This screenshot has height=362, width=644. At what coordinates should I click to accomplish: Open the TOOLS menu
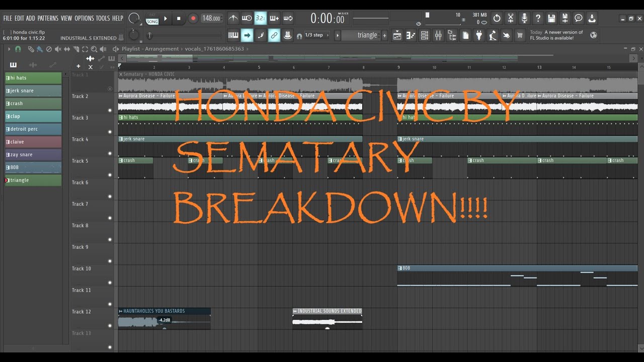click(x=103, y=18)
